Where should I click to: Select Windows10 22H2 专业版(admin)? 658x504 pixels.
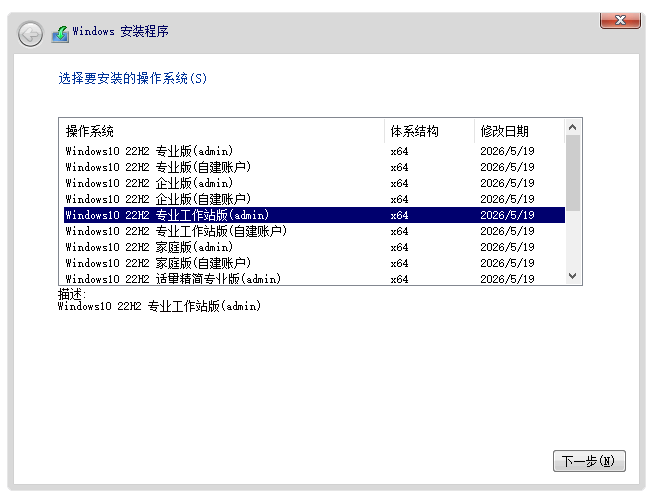tap(314, 151)
